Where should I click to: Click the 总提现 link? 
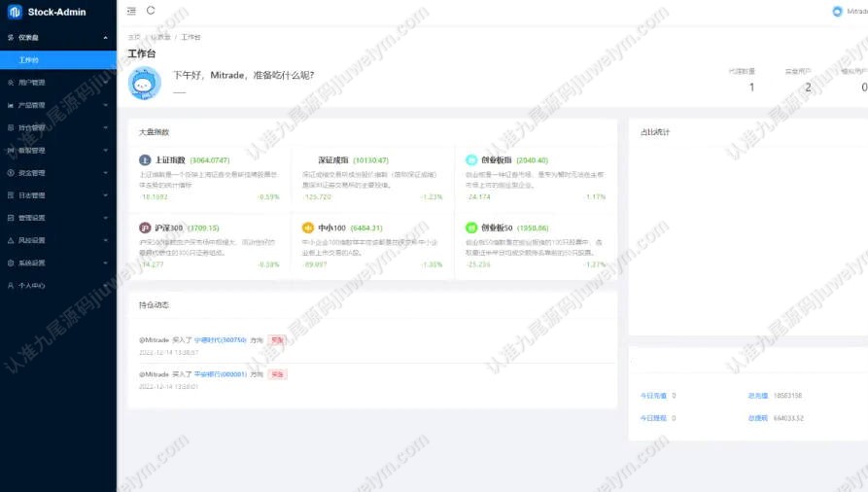(x=758, y=418)
